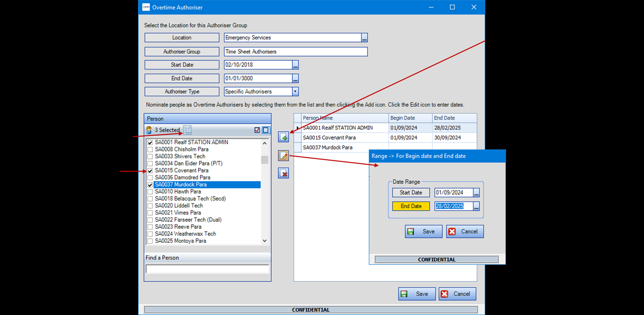644x315 pixels.
Task: Sort by the Begin Date column header
Action: tap(410, 118)
